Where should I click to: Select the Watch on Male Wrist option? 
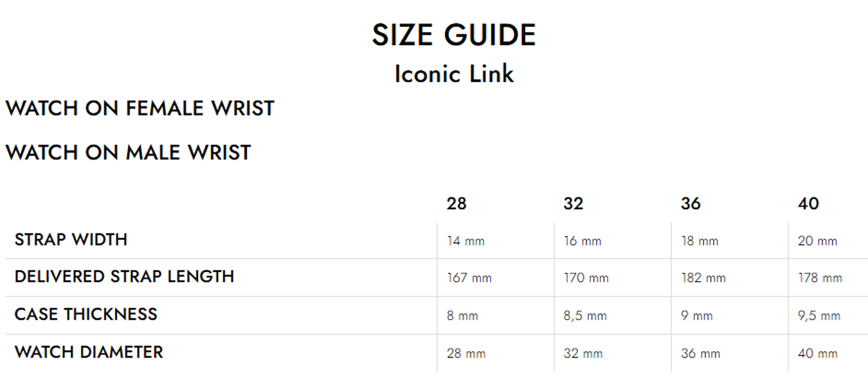coord(128,153)
